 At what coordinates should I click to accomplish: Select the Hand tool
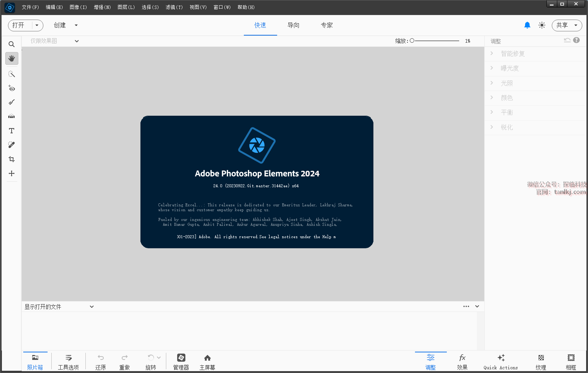point(12,58)
